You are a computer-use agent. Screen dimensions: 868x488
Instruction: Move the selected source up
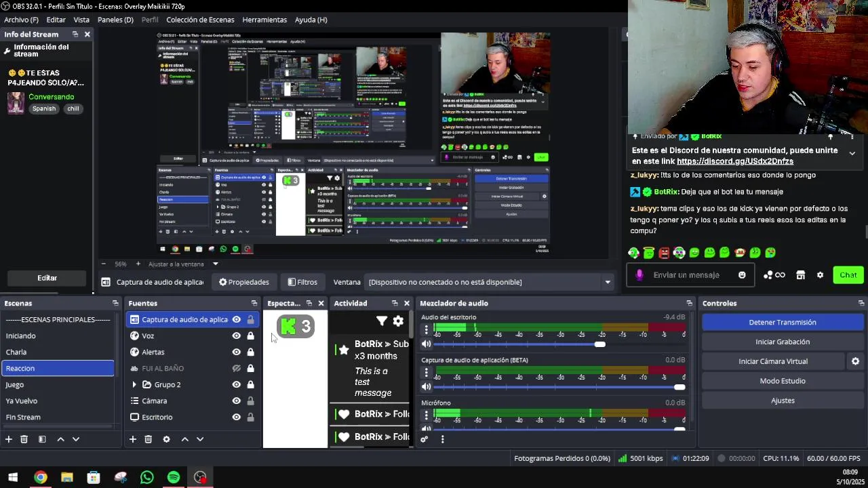pyautogui.click(x=184, y=439)
